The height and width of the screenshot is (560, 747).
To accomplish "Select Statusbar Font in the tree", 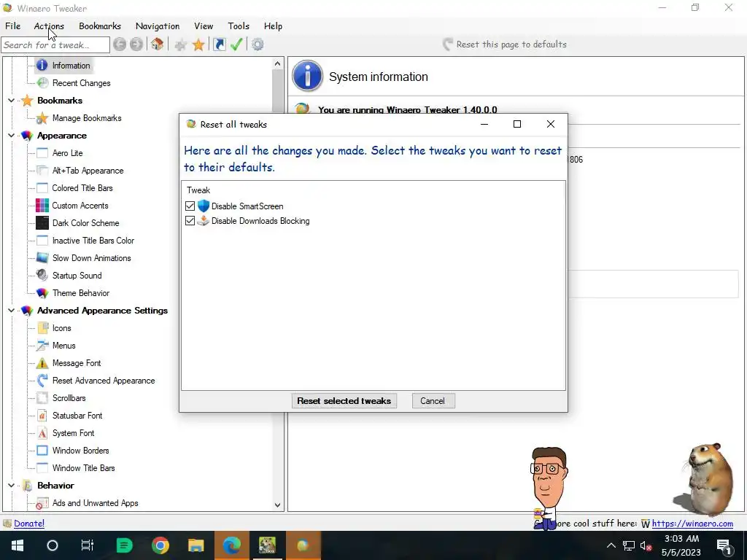I will (77, 416).
